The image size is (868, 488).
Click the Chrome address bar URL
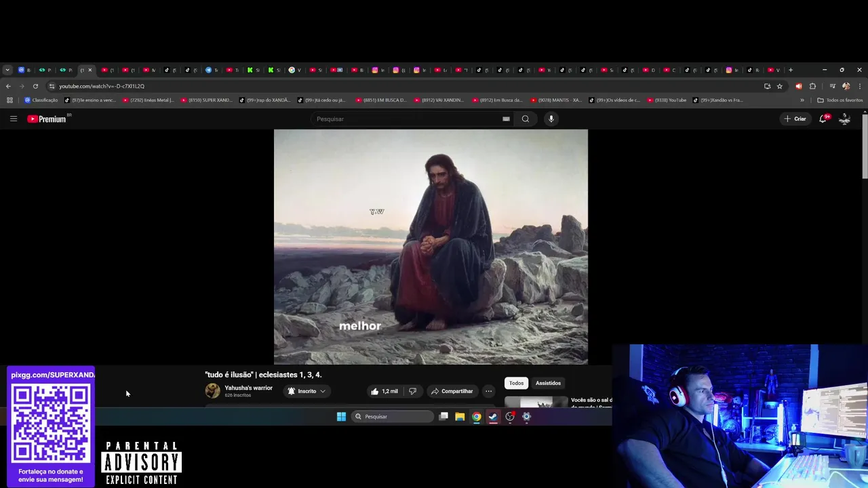click(x=102, y=86)
